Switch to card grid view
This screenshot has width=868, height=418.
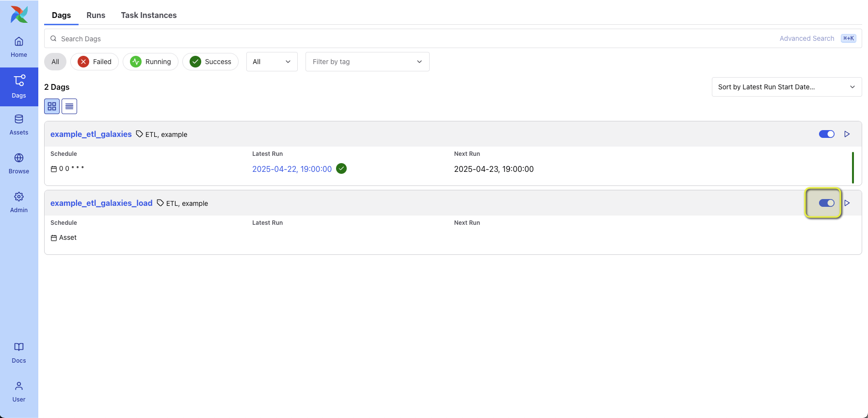click(52, 106)
